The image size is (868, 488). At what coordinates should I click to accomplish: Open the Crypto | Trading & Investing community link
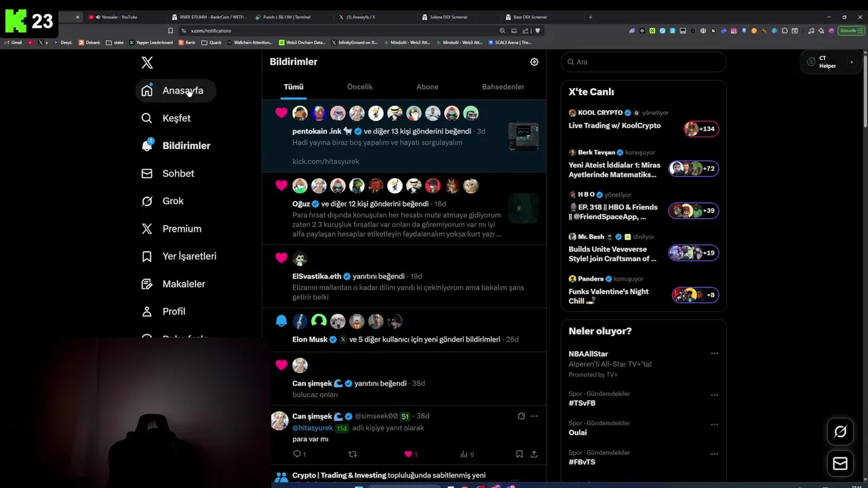click(339, 476)
